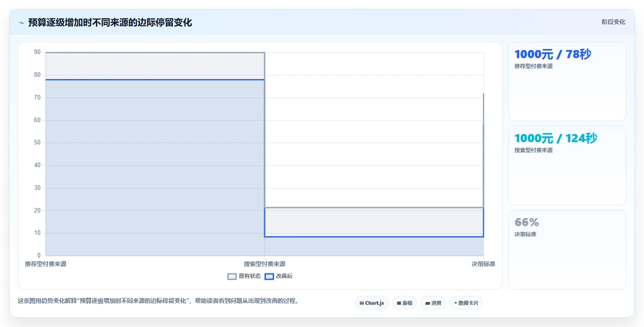Select the 1000元 / 78秒 metric card
Image resolution: width=644 pixels, height=327 pixels.
(567, 82)
